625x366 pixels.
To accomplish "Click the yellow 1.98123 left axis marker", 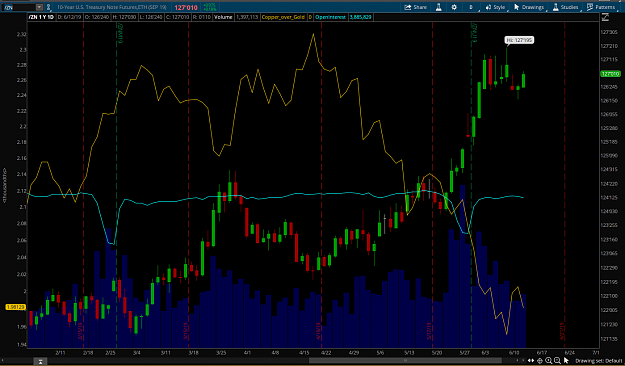I will pos(16,307).
